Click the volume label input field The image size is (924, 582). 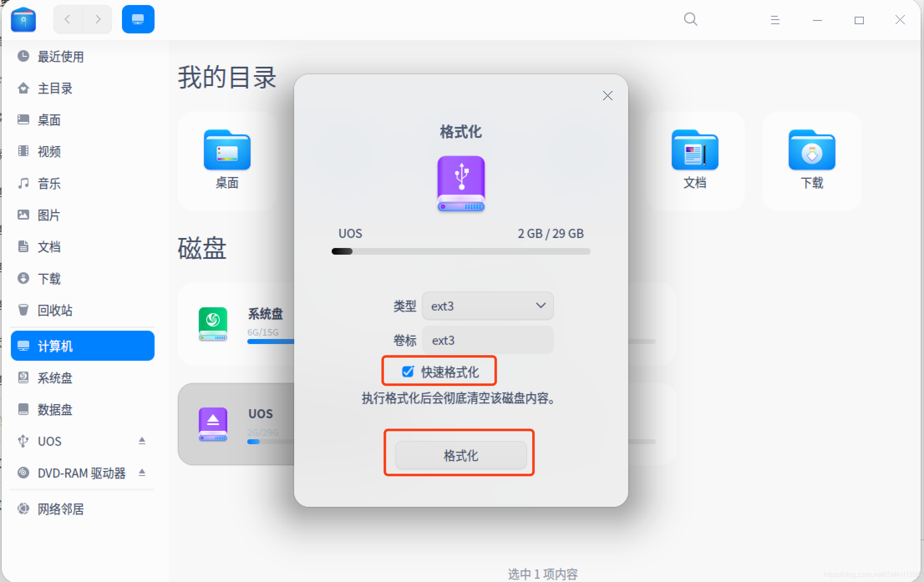click(487, 340)
